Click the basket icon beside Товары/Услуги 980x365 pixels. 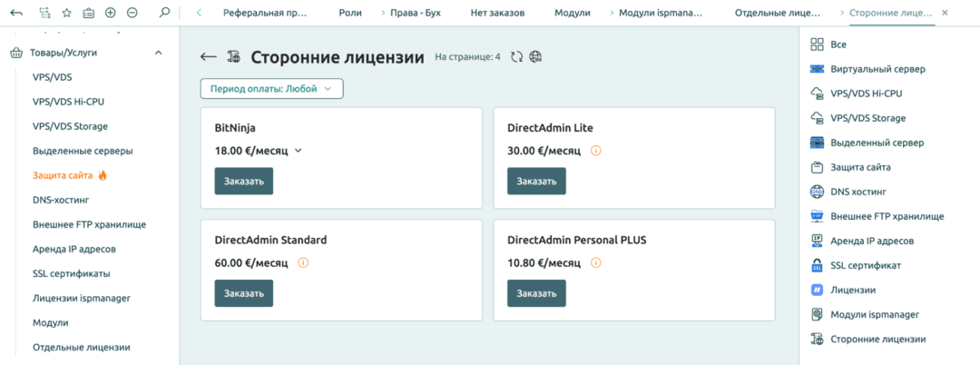pos(17,54)
